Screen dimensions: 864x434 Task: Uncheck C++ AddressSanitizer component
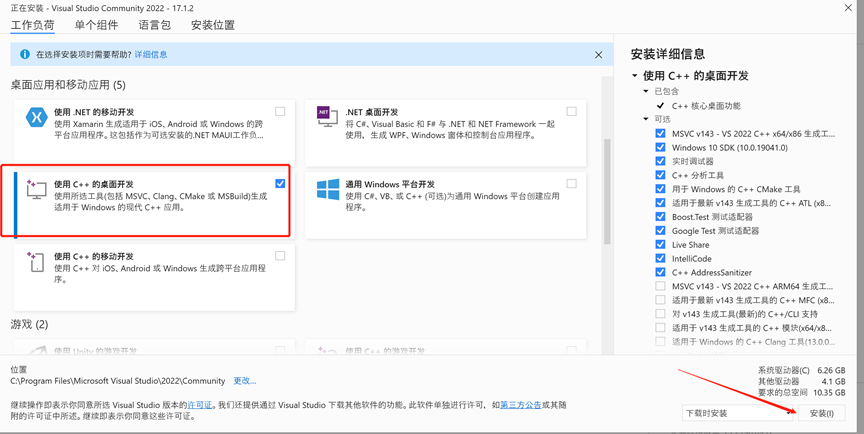660,272
